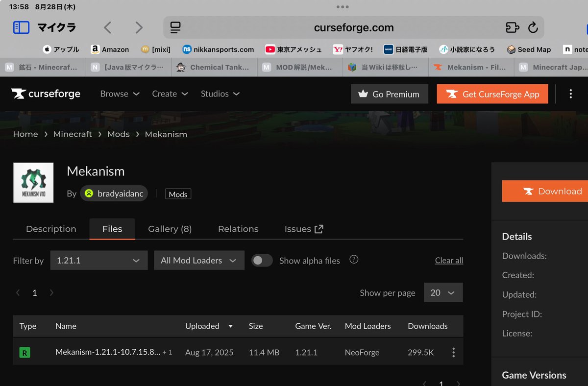Click the orange Download button
Image resolution: width=588 pixels, height=386 pixels.
tap(545, 191)
